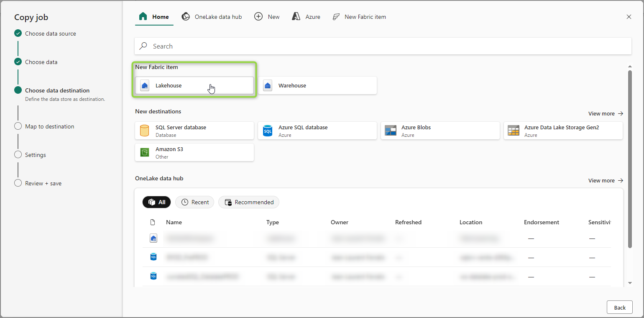Sort by the Location column header
Viewport: 644px width, 318px height.
(x=471, y=222)
